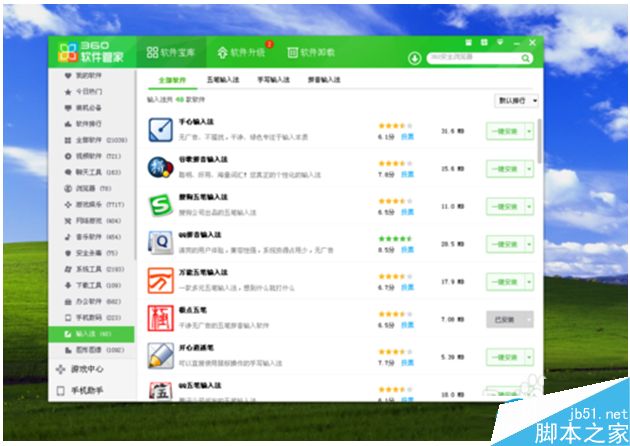
Task: Click the 万能五笔输入法 orange icon
Action: (160, 280)
